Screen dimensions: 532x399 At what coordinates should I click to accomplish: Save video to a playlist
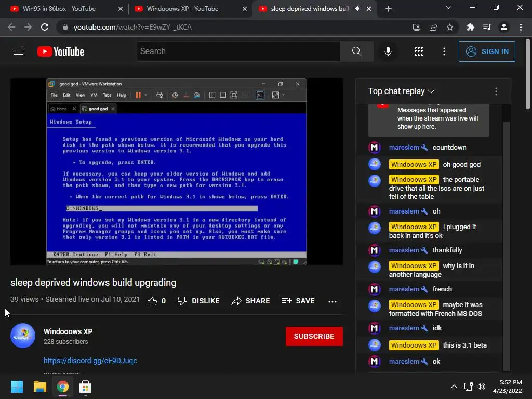(298, 301)
